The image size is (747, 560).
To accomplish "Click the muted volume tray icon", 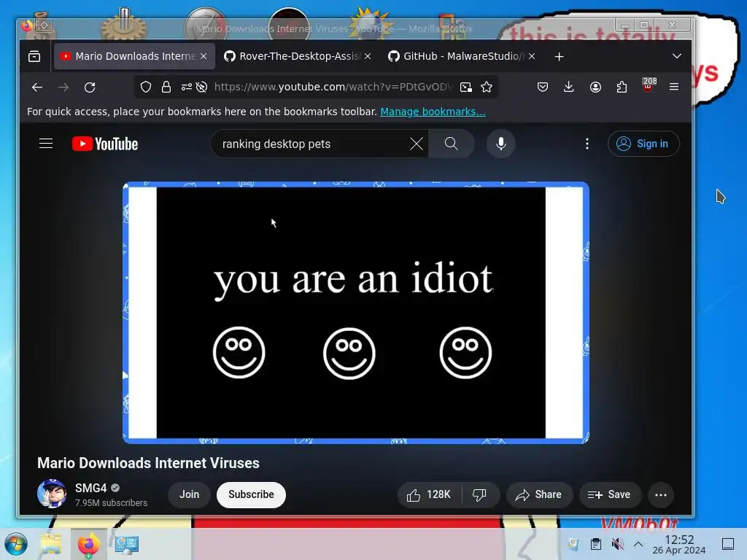I will coord(617,544).
